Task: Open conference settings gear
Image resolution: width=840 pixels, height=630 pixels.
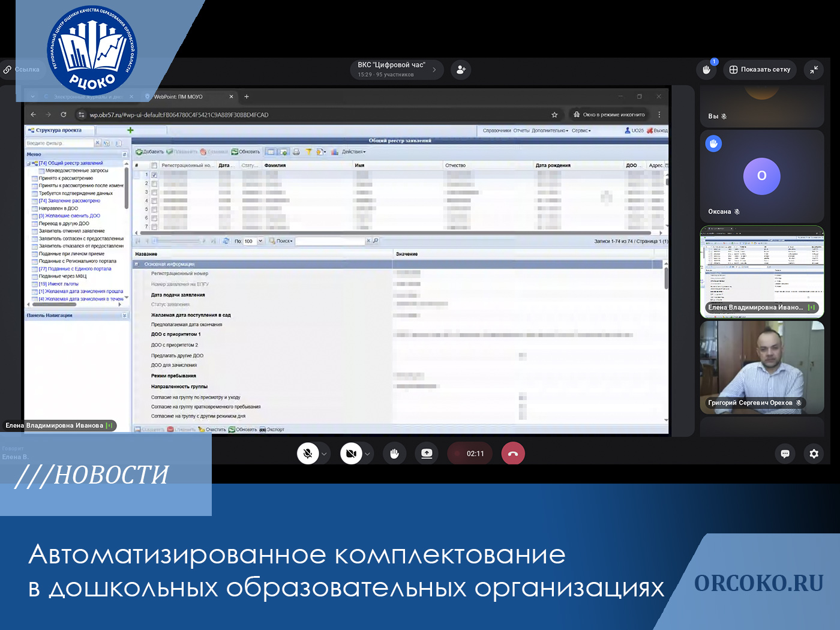Action: tap(814, 454)
